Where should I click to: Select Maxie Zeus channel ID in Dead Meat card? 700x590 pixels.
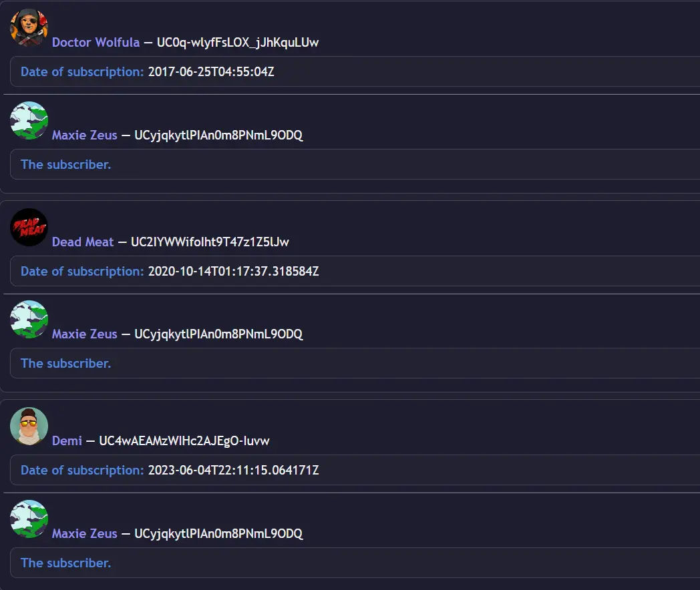(x=218, y=334)
